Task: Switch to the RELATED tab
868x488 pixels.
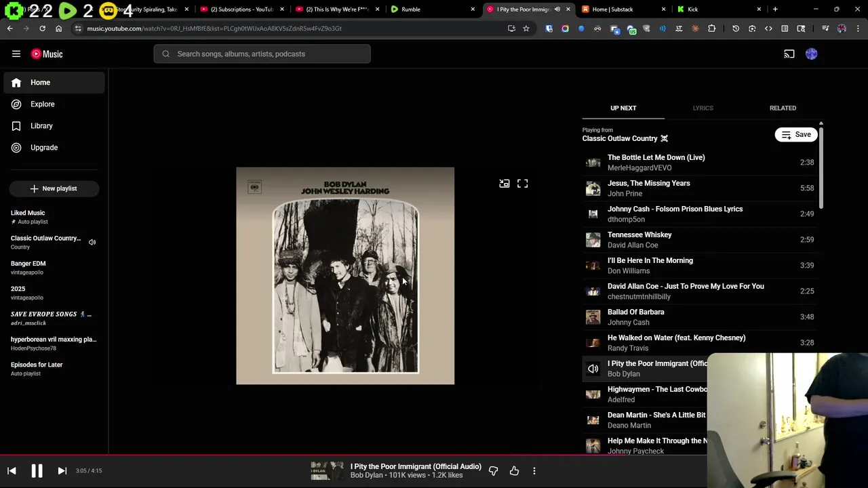Action: click(x=783, y=108)
